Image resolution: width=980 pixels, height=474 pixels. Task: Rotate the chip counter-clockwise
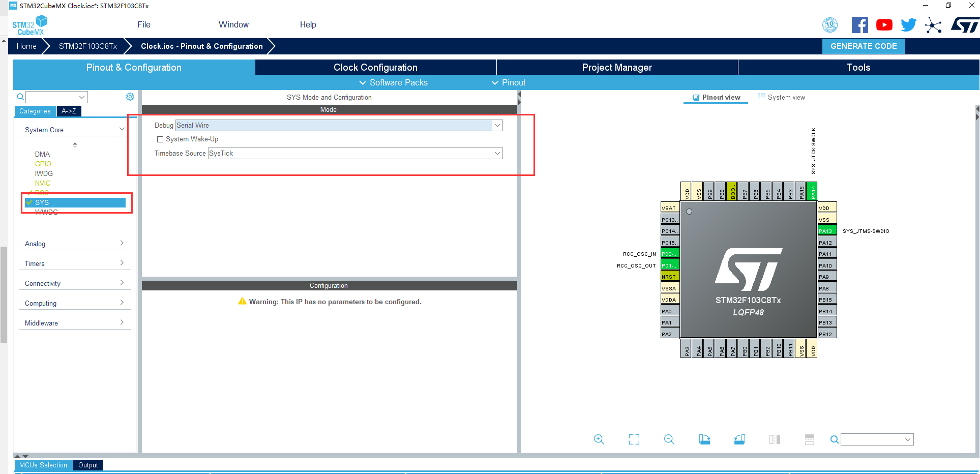coord(739,439)
